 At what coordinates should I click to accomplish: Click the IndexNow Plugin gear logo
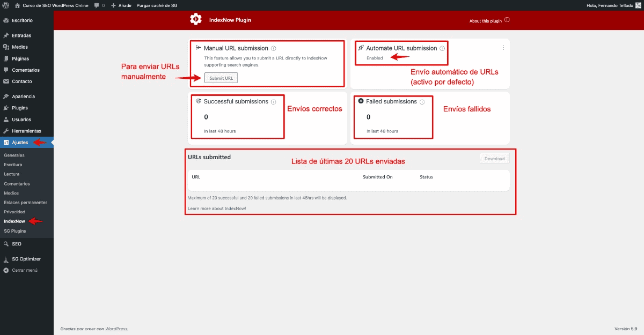pos(196,20)
